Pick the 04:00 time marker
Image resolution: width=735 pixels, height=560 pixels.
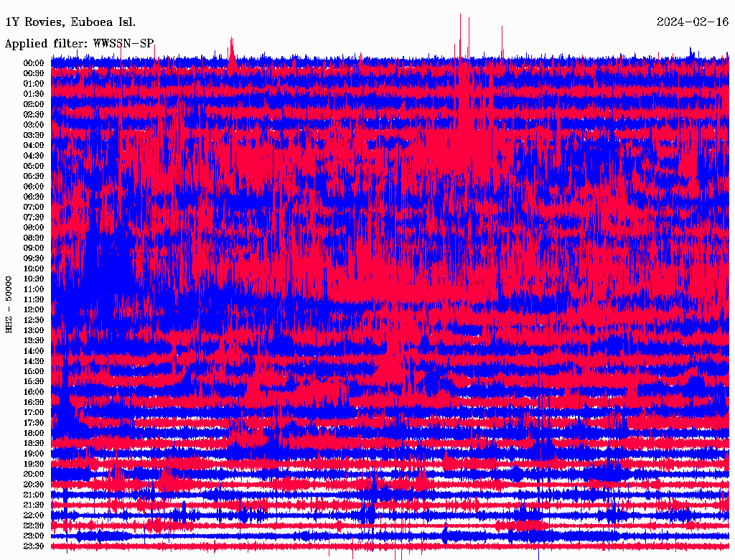click(34, 145)
